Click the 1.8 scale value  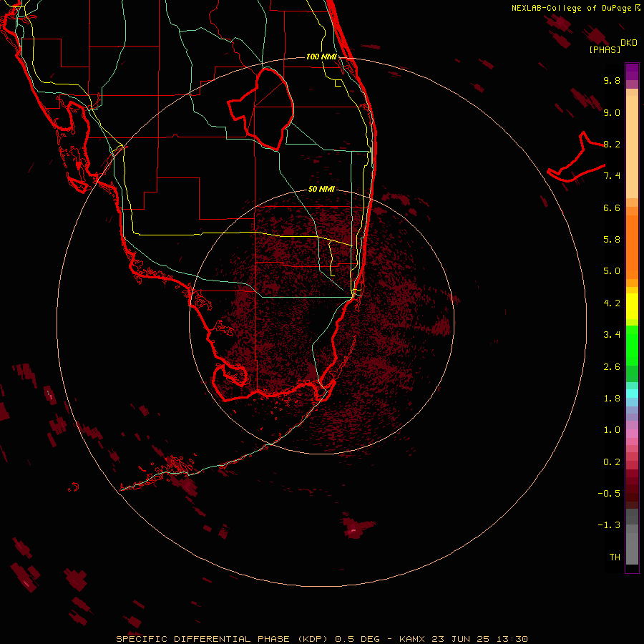(x=612, y=399)
